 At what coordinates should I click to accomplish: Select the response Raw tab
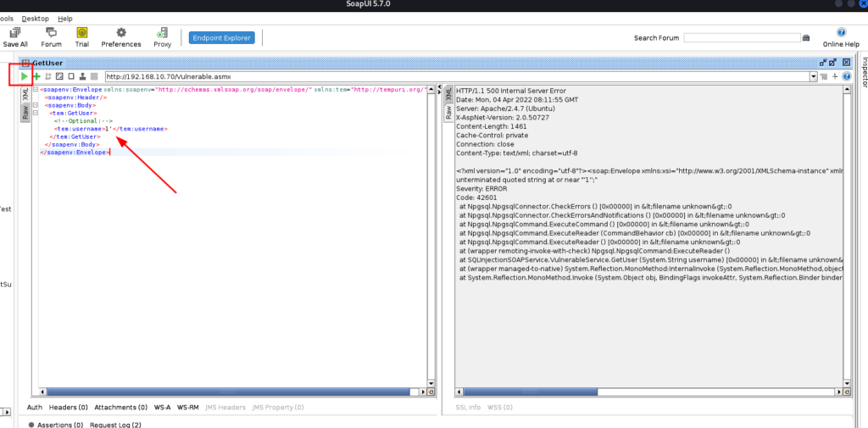point(448,114)
